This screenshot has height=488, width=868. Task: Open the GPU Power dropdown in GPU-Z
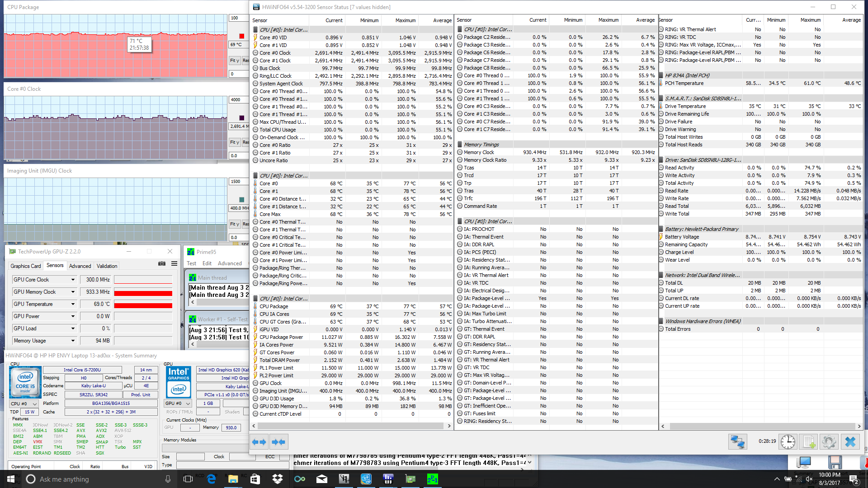click(x=73, y=316)
